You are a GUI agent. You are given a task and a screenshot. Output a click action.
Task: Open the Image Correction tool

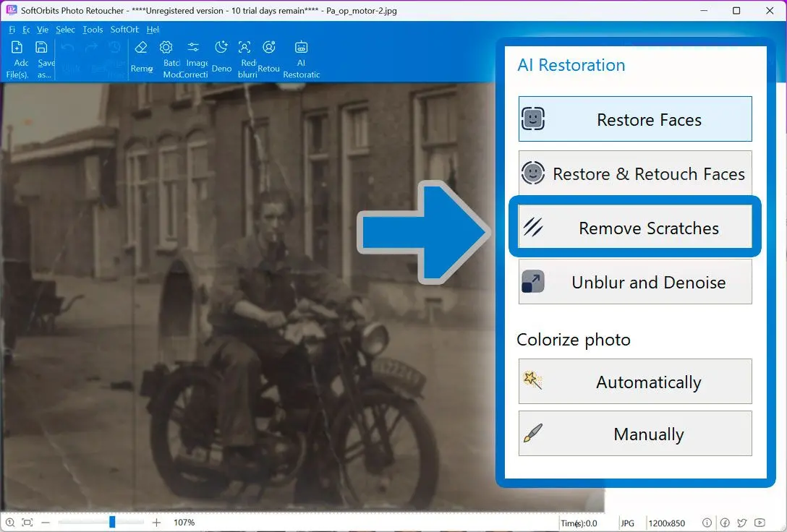click(x=193, y=48)
